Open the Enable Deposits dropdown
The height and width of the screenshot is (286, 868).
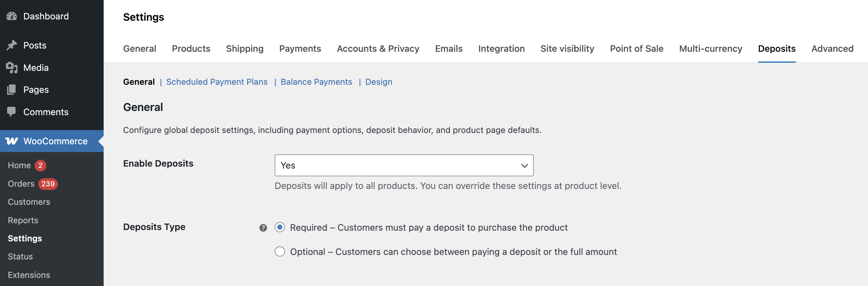click(x=404, y=165)
